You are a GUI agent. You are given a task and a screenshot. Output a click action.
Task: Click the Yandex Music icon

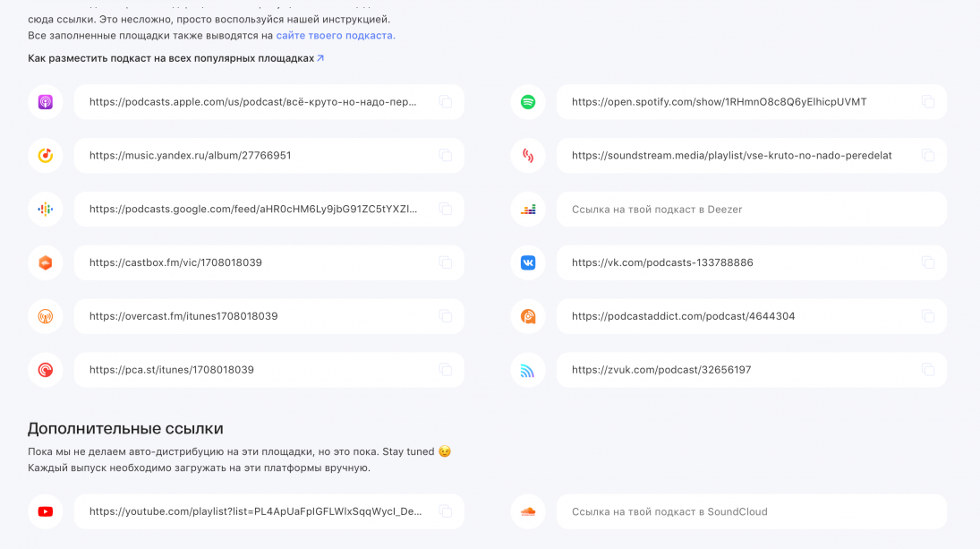(45, 156)
